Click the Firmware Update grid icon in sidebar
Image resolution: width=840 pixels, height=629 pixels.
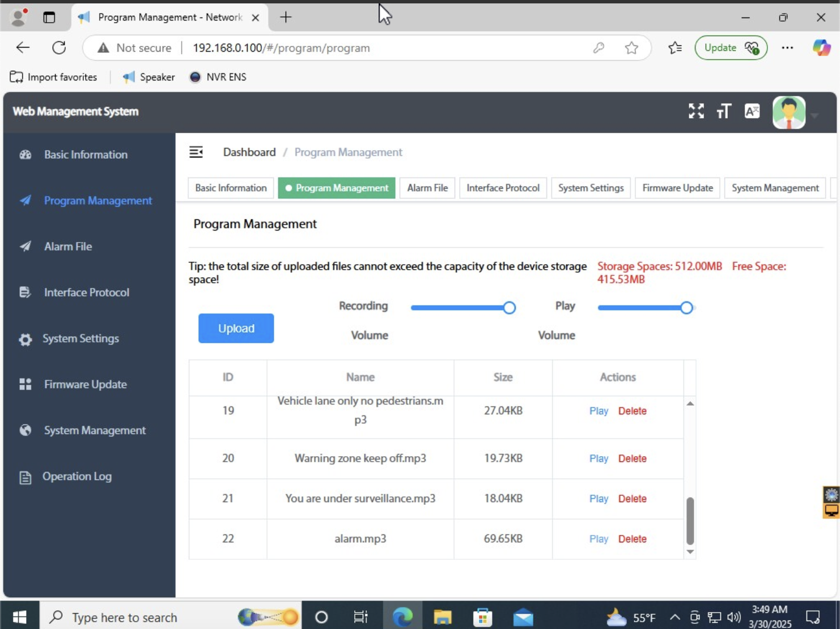click(26, 384)
